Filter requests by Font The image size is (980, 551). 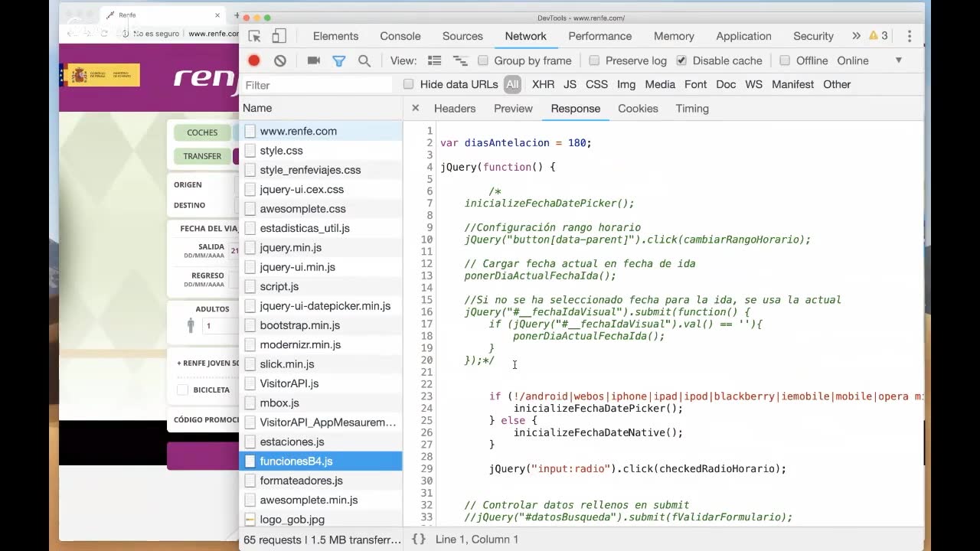coord(695,84)
